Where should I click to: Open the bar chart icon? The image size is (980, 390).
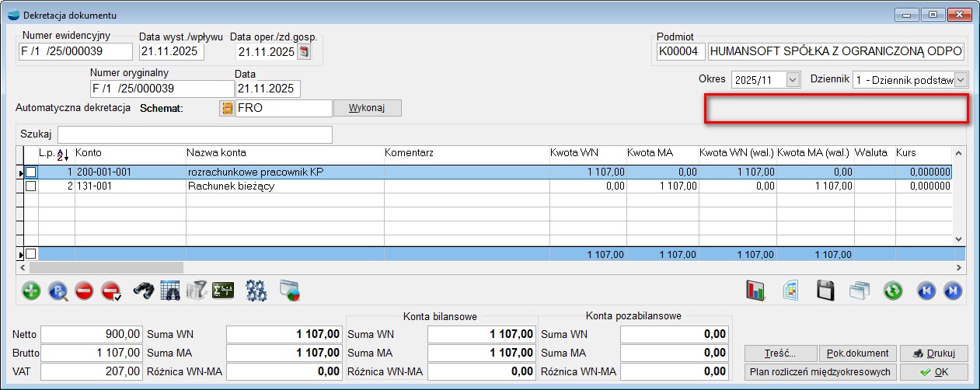click(755, 291)
